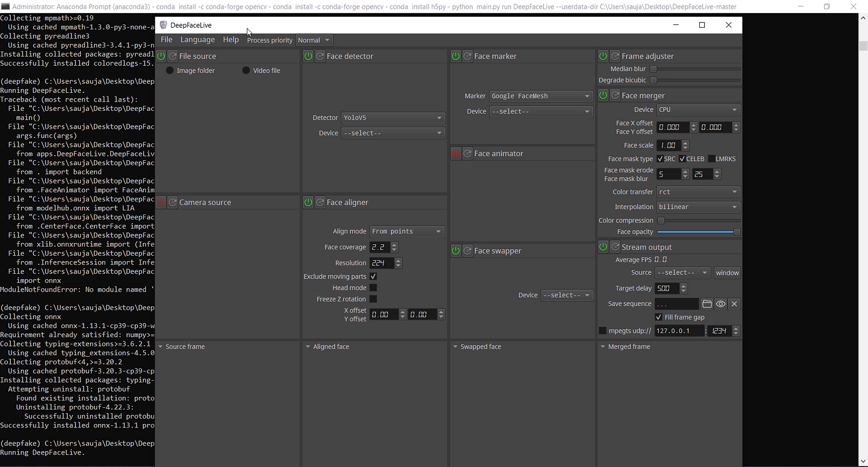The height and width of the screenshot is (467, 868).
Task: Toggle the Face swapper power icon
Action: point(456,250)
